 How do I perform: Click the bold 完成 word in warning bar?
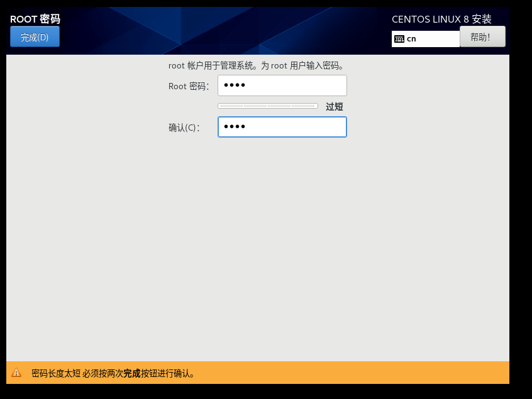point(131,373)
